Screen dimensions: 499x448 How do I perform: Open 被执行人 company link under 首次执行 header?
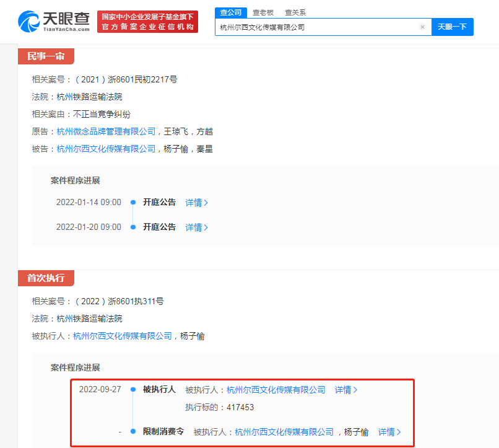pos(123,336)
